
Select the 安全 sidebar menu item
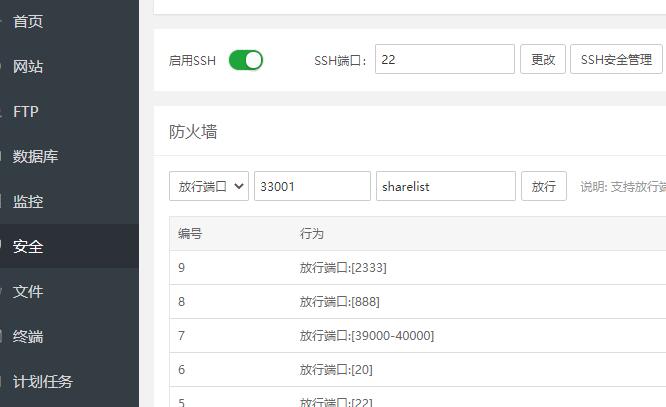pyautogui.click(x=69, y=246)
